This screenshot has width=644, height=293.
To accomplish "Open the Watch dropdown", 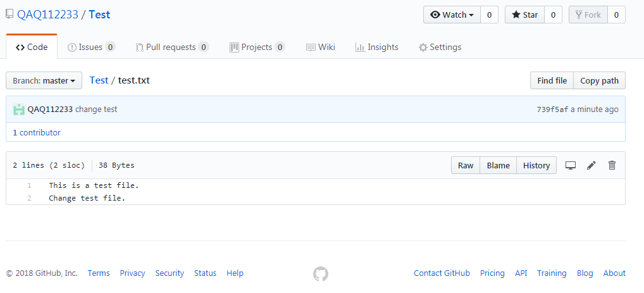I will tap(452, 15).
